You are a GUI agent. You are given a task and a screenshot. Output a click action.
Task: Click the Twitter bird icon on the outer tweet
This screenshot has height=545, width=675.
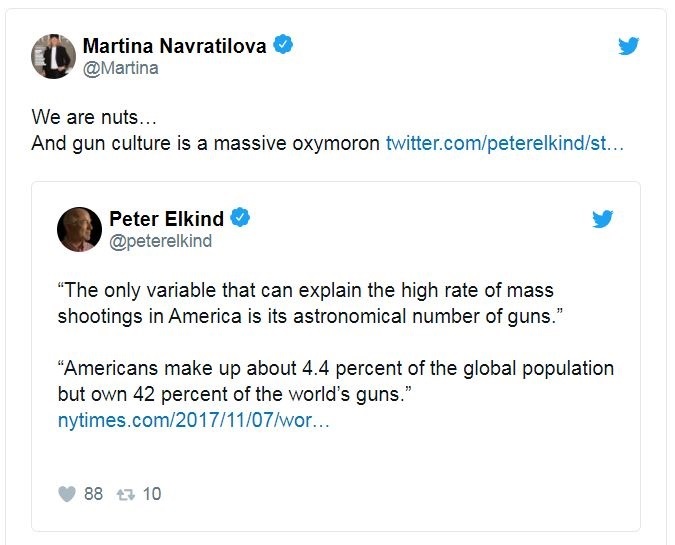tap(628, 46)
